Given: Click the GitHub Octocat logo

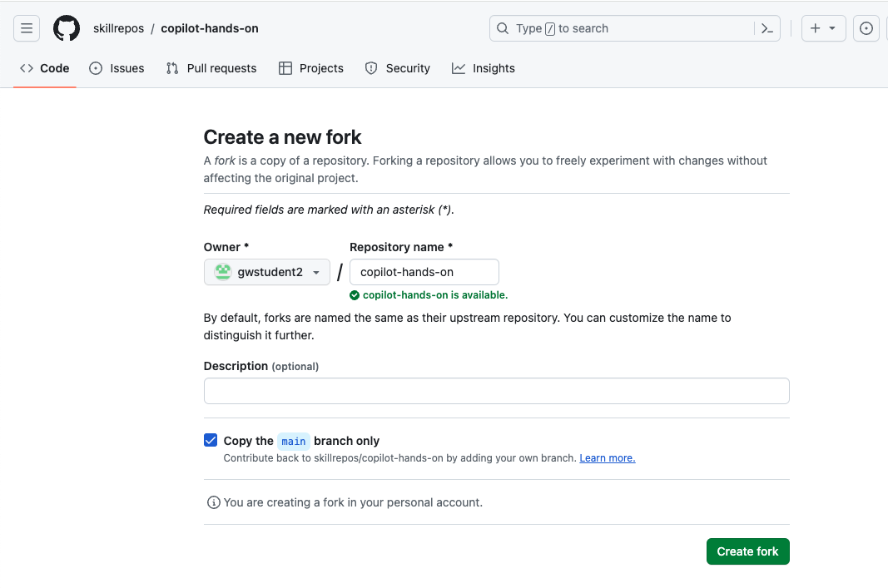Looking at the screenshot, I should pos(67,28).
